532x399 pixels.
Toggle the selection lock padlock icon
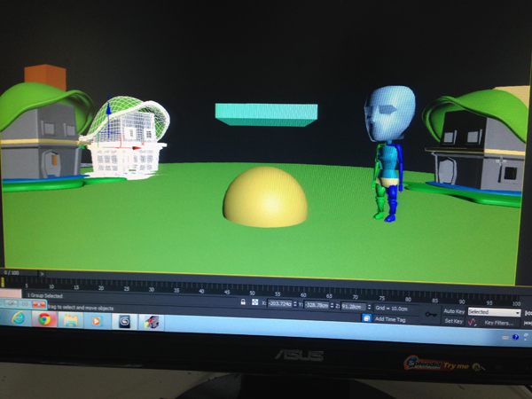243,301
